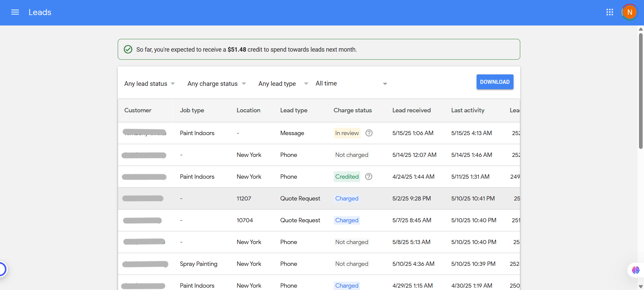Click Not charged for the 5/14/25 lead
The image size is (644, 290).
352,155
